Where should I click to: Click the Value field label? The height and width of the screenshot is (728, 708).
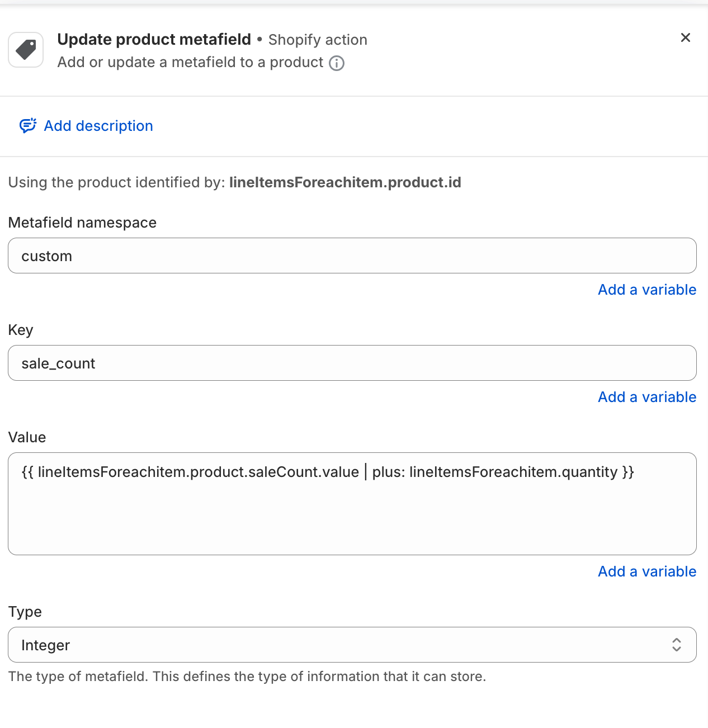click(x=27, y=437)
